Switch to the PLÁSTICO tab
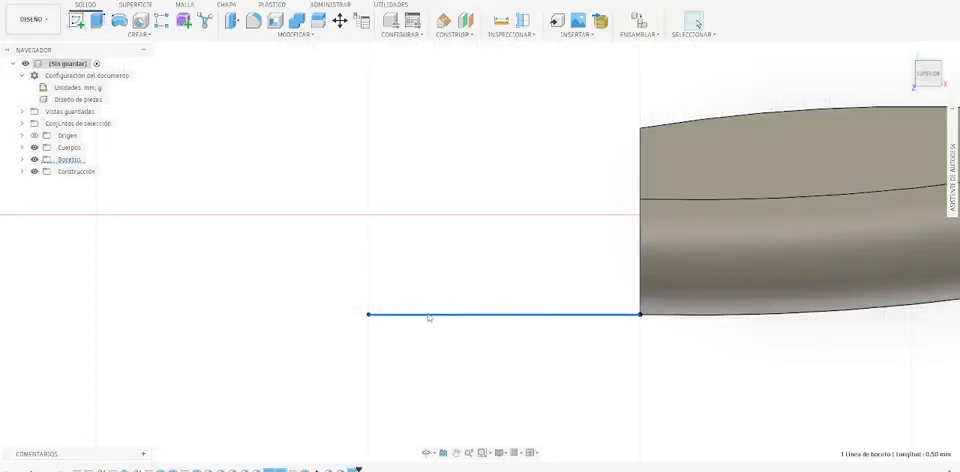 [x=272, y=5]
